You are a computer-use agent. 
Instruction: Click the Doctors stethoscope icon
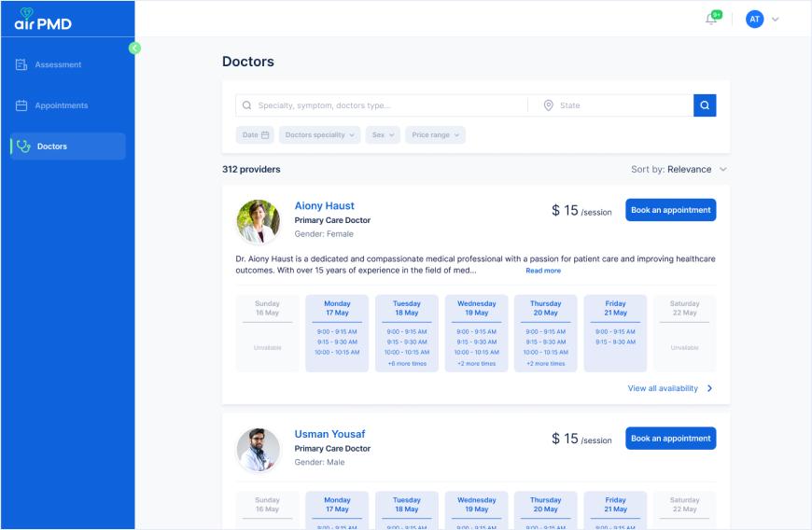23,146
